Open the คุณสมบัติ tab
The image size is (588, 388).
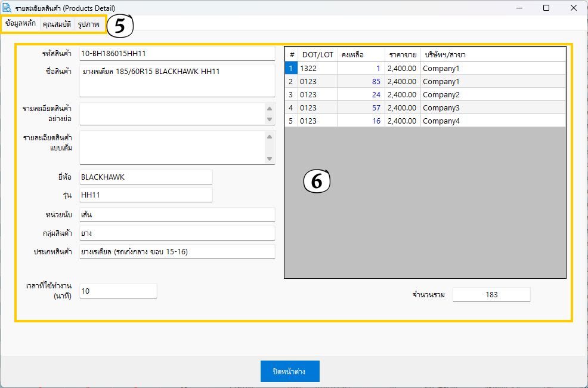57,24
